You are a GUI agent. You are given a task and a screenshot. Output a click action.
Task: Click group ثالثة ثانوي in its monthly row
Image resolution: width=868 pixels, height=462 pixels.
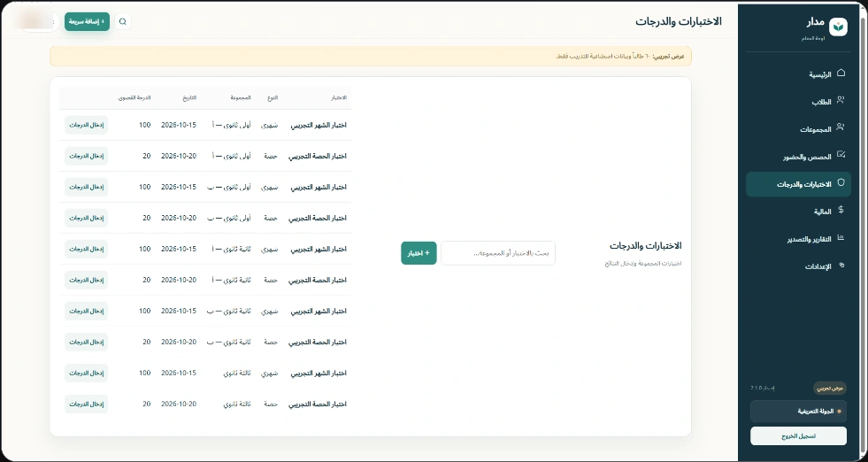(237, 373)
